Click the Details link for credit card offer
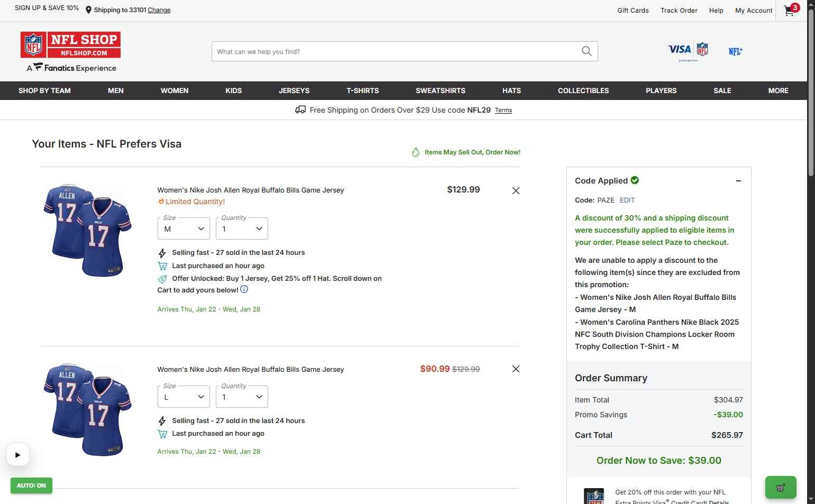 pyautogui.click(x=719, y=502)
